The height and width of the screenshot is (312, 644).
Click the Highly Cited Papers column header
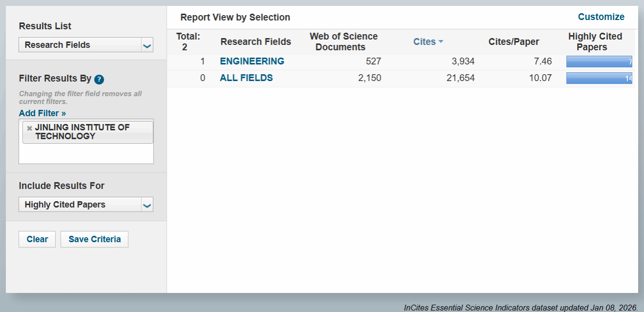pyautogui.click(x=595, y=42)
